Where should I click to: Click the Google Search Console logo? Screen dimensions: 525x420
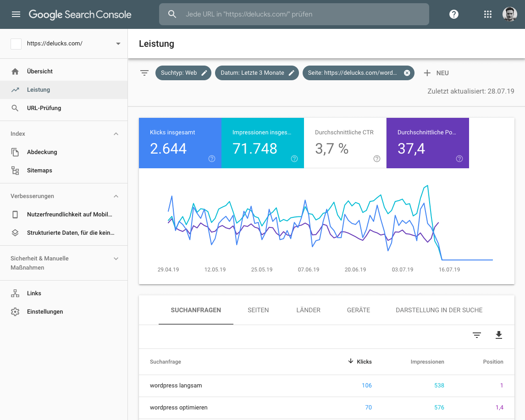80,14
